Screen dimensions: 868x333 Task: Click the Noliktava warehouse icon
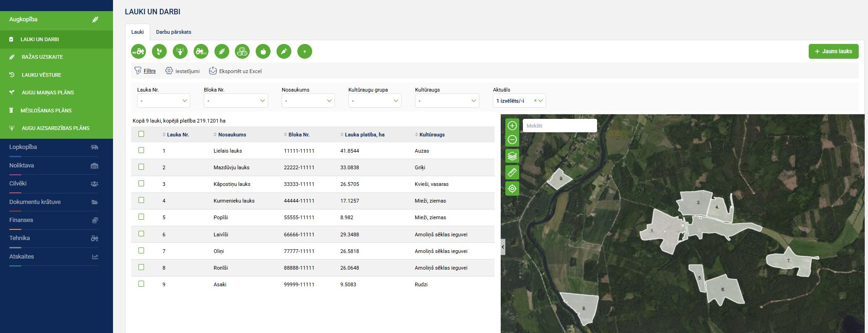[x=94, y=166]
